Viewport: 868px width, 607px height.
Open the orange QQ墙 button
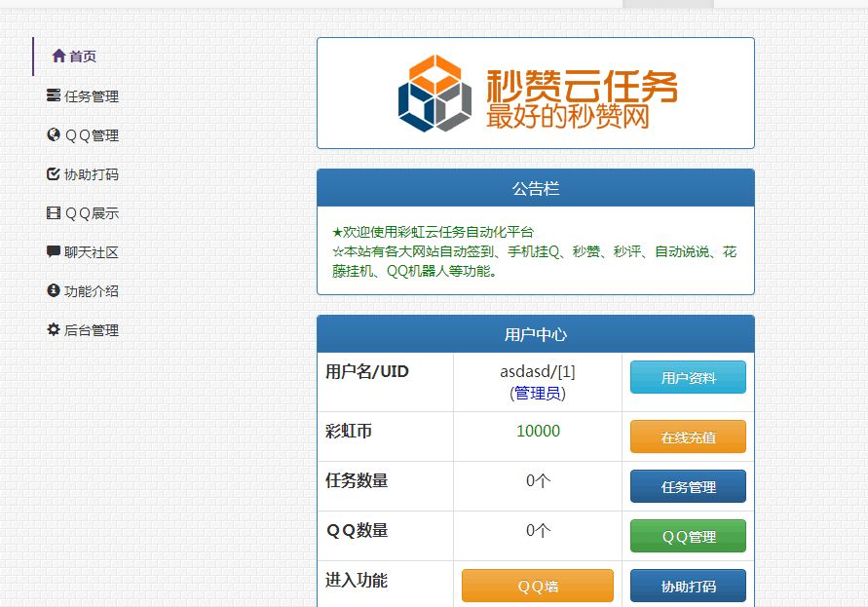coord(538,586)
